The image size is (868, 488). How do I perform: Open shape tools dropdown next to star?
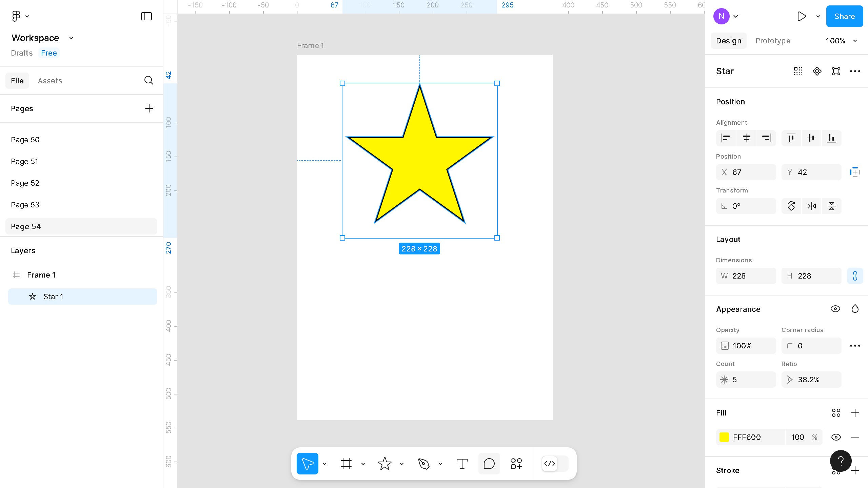pos(401,464)
